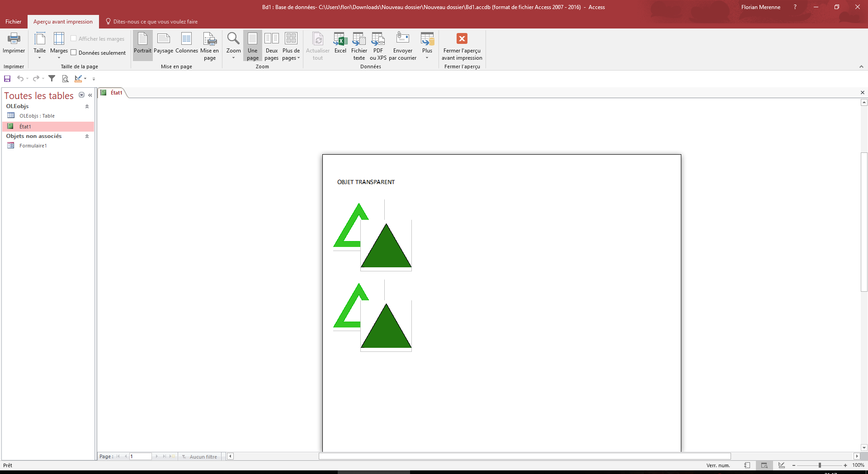
Task: Click the design view quick access icon
Action: click(x=78, y=79)
